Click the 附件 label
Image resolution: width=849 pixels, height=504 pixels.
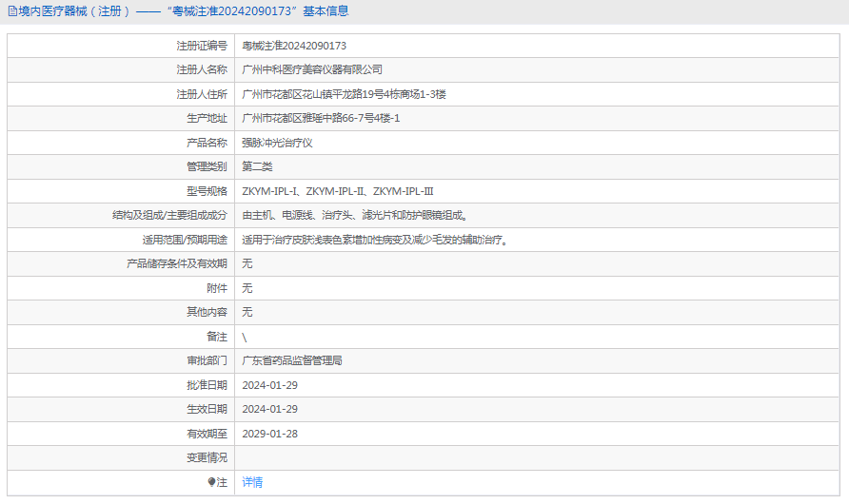point(217,288)
